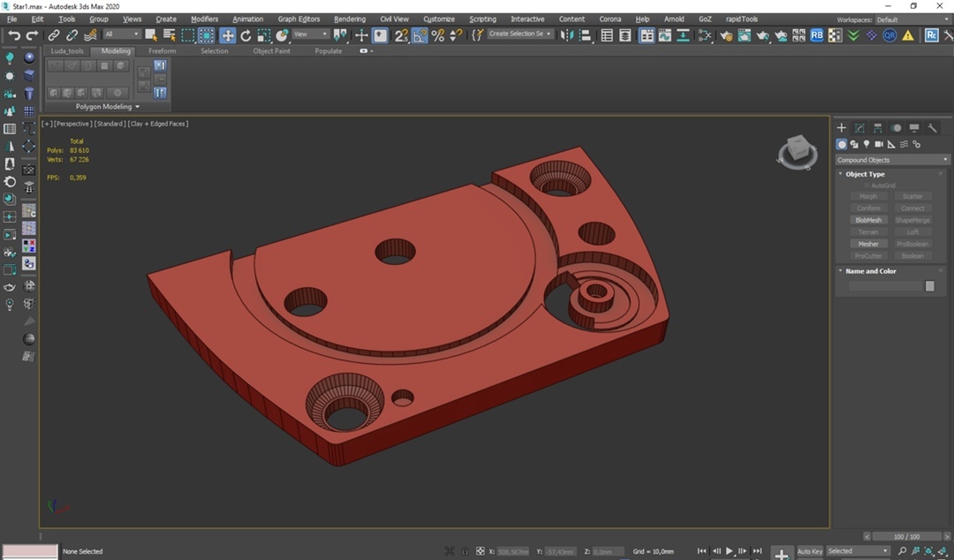Click the Align tool icon
The width and height of the screenshot is (954, 560).
click(x=586, y=35)
